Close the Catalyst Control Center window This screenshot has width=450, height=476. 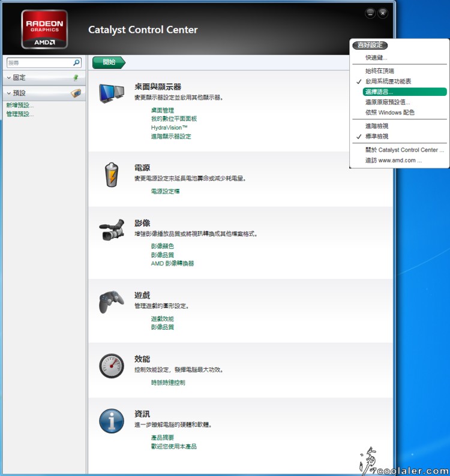click(383, 13)
